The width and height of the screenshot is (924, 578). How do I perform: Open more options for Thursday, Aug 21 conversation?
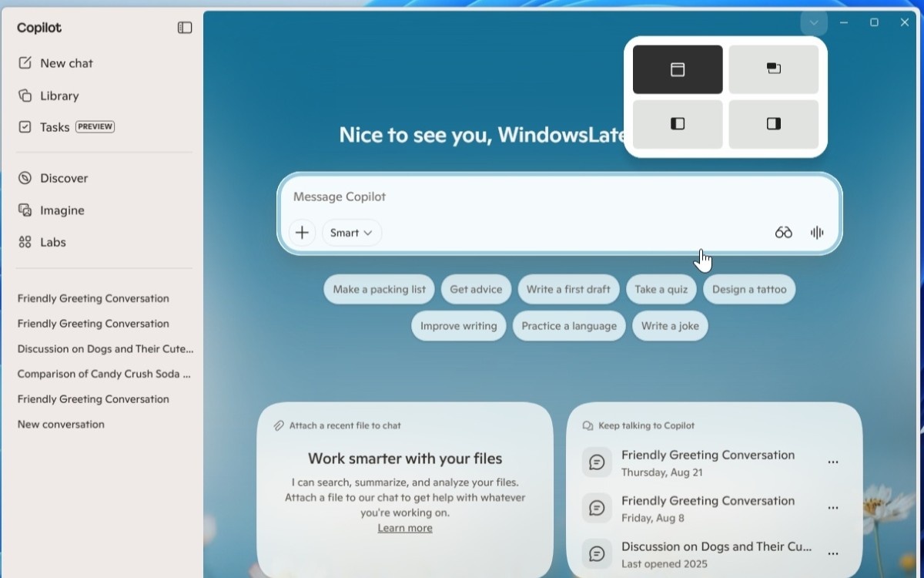tap(832, 462)
